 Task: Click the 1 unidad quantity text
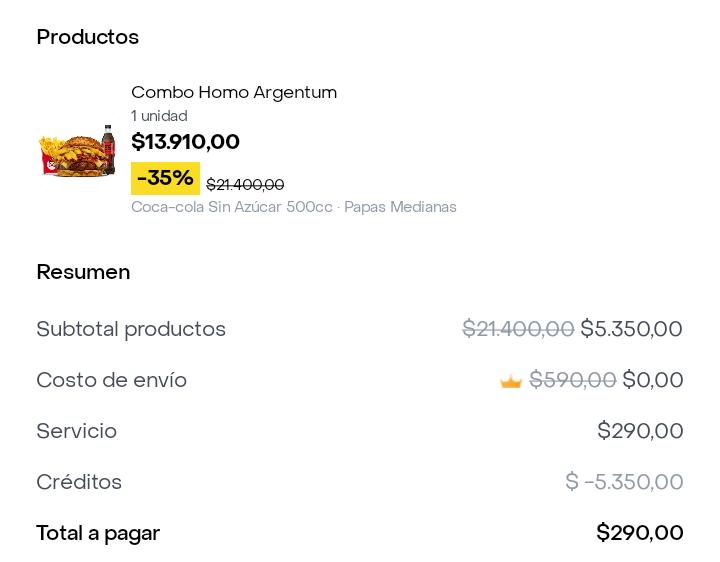click(159, 116)
